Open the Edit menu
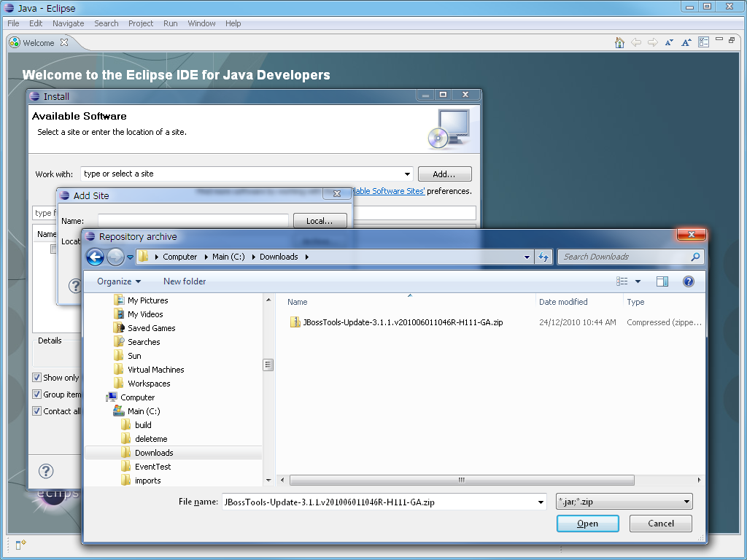 [x=36, y=23]
